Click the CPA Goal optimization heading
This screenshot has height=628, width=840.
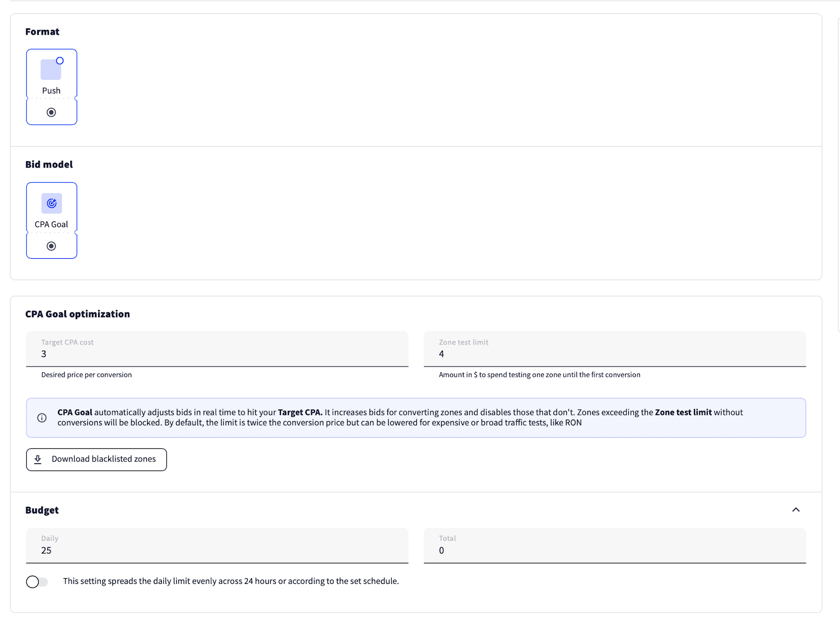pos(78,314)
